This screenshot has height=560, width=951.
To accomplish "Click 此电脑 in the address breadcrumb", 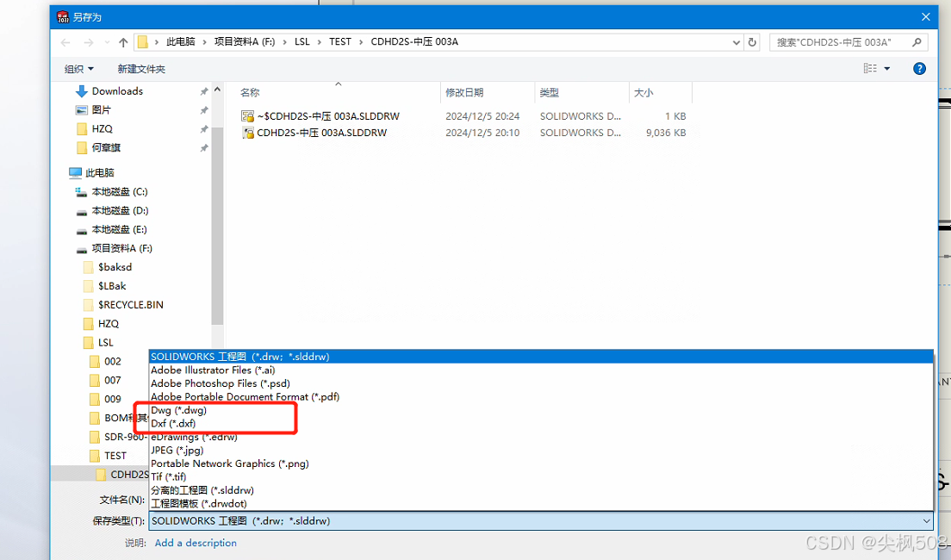I will pos(180,42).
